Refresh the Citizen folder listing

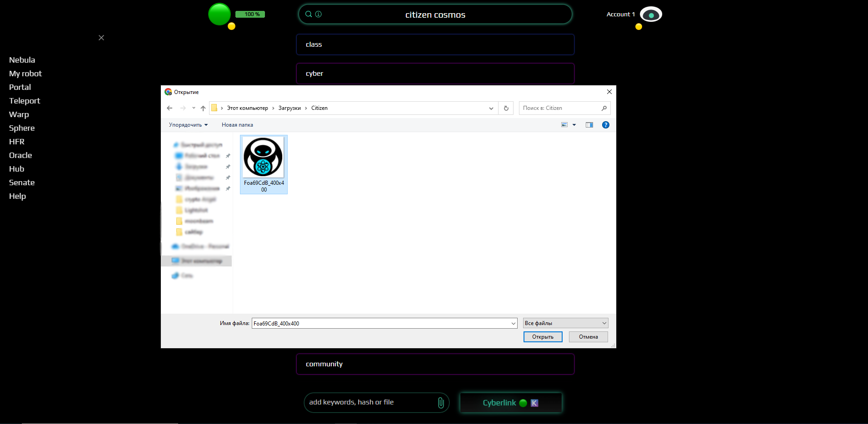coord(506,108)
